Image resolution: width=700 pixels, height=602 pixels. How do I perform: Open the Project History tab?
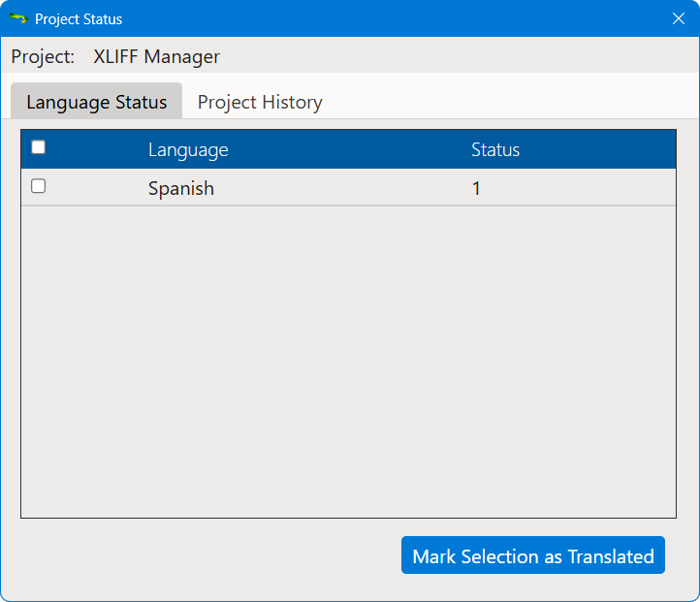coord(260,102)
